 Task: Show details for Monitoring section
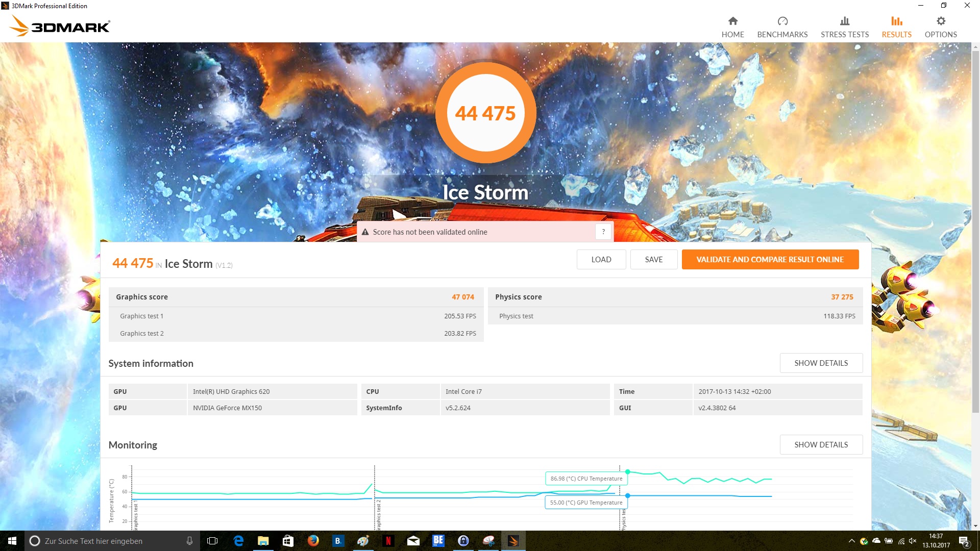[x=821, y=444]
